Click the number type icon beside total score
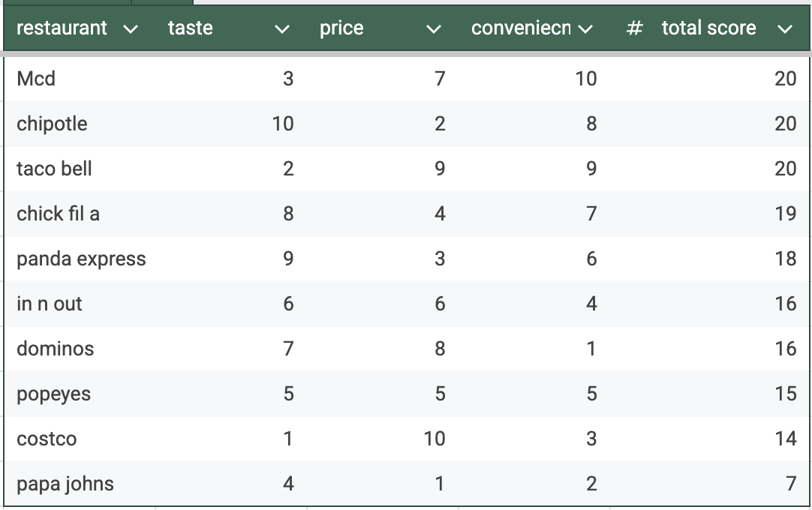This screenshot has height=510, width=812. (x=635, y=28)
